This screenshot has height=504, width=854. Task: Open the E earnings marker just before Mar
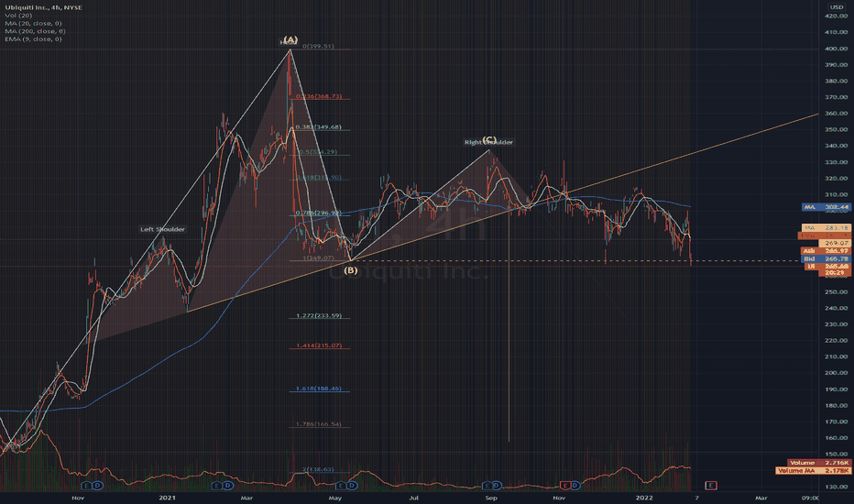215,485
